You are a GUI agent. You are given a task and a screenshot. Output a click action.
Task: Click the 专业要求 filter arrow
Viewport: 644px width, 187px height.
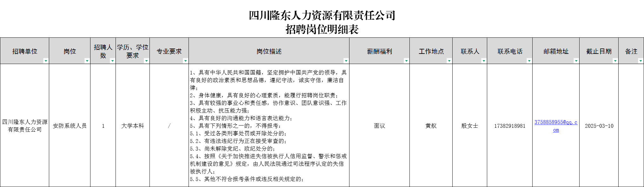point(185,61)
